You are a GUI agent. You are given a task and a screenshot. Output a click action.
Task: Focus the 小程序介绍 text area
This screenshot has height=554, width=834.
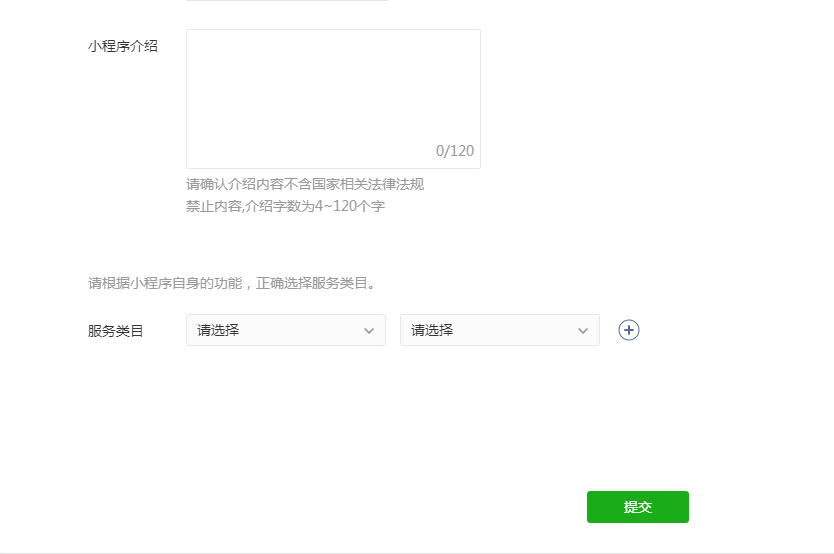coord(333,90)
